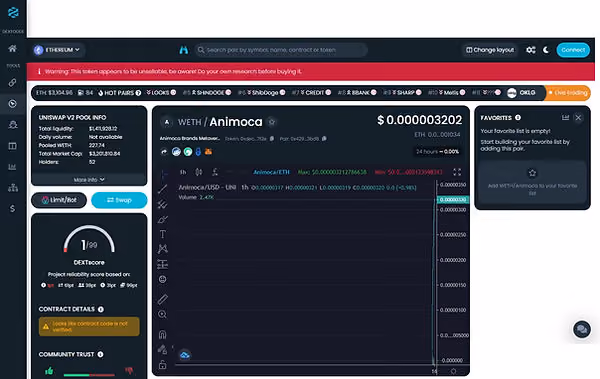
Task: Click the blue Swap button
Action: (119, 200)
